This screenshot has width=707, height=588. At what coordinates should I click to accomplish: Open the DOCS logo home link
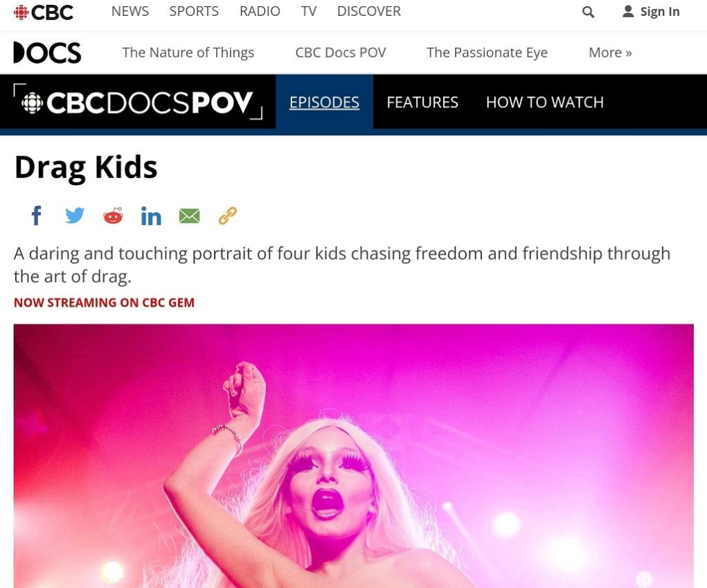[x=47, y=53]
